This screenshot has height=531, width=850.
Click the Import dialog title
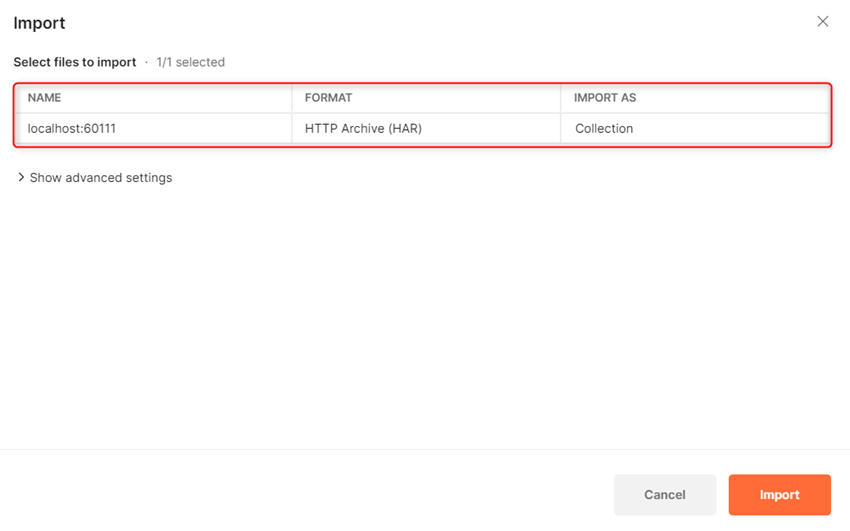coord(39,22)
